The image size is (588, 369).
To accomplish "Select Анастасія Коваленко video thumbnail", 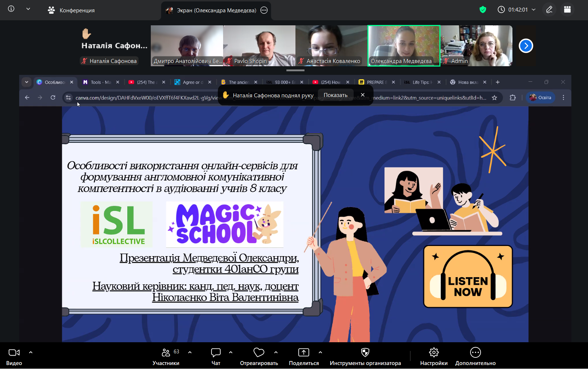I will tap(332, 46).
